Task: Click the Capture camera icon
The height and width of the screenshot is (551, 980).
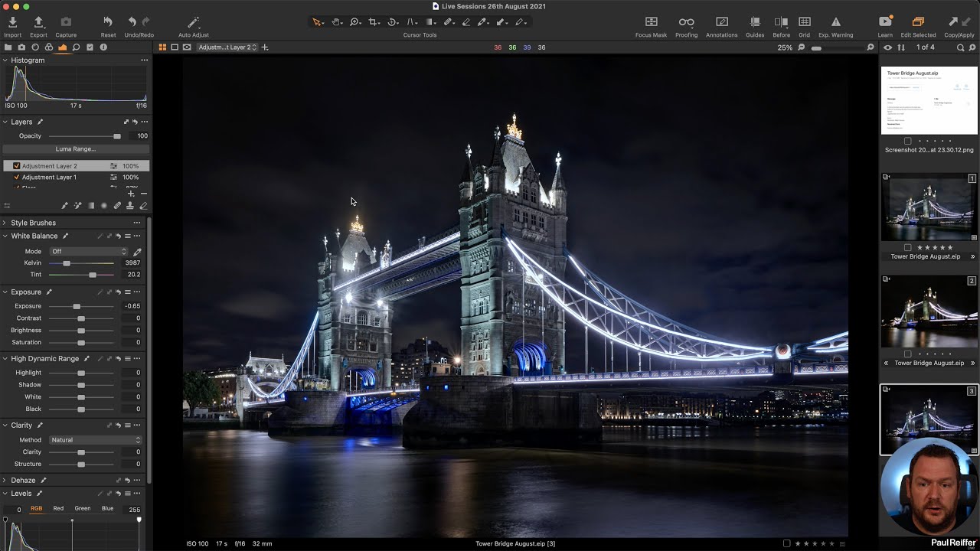Action: [66, 22]
